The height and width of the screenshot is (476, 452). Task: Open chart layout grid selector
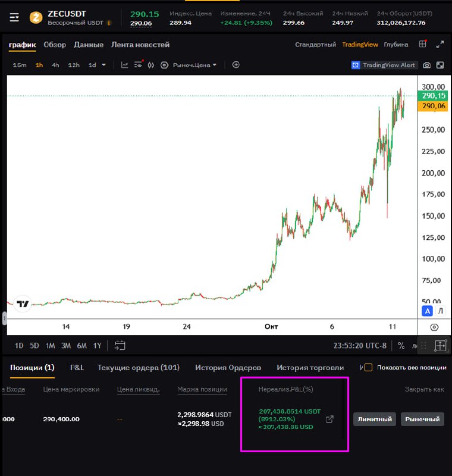pyautogui.click(x=423, y=45)
